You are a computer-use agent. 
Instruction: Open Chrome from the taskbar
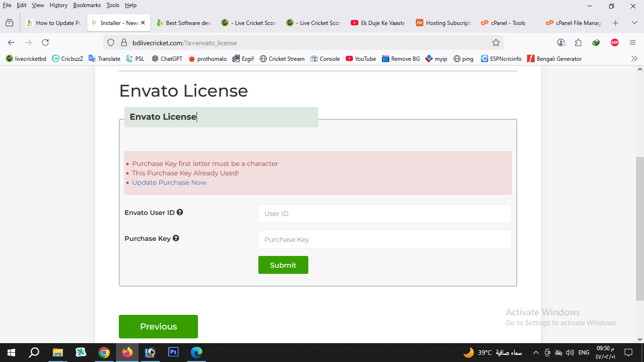(104, 352)
